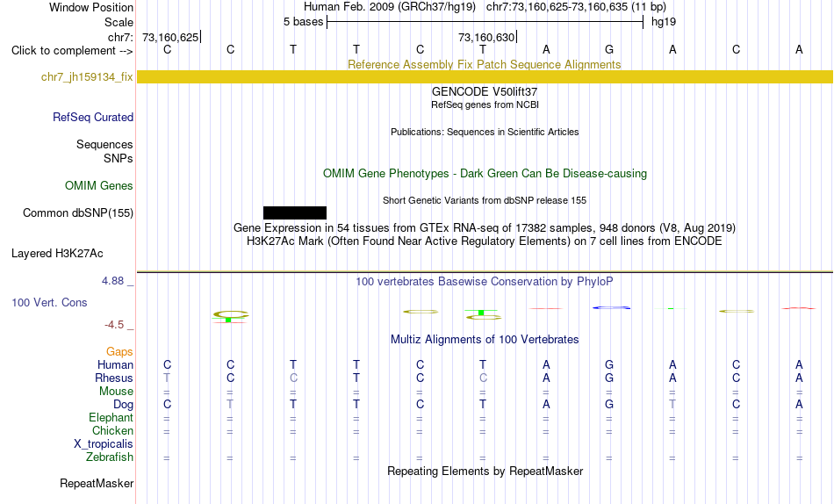834x504 pixels.
Task: Click the 5 bases scale bar
Action: [485, 22]
